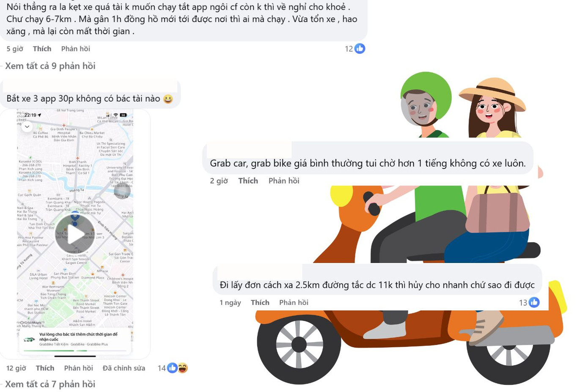Viewport: 588px width, 392px height.
Task: Expand 'Xem tất cả 7 phản hồi'
Action: pos(50,384)
